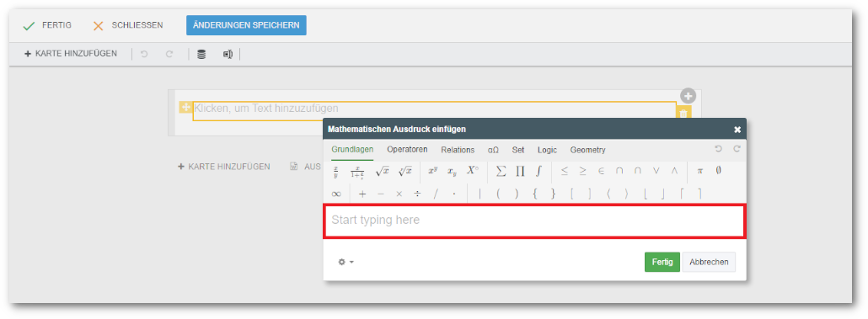Insert a closing curly brace
Viewport: 868px width, 319px height.
pos(553,194)
